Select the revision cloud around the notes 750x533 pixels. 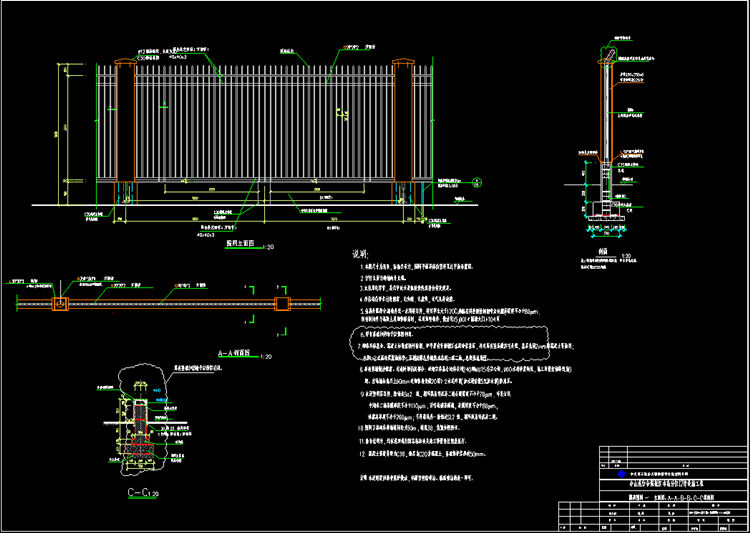point(352,345)
